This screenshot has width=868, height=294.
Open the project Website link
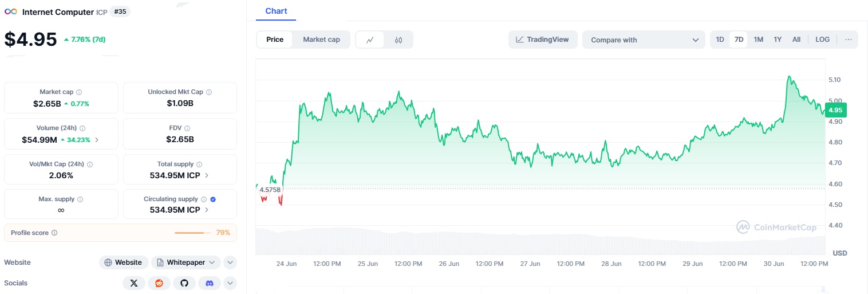tap(124, 262)
